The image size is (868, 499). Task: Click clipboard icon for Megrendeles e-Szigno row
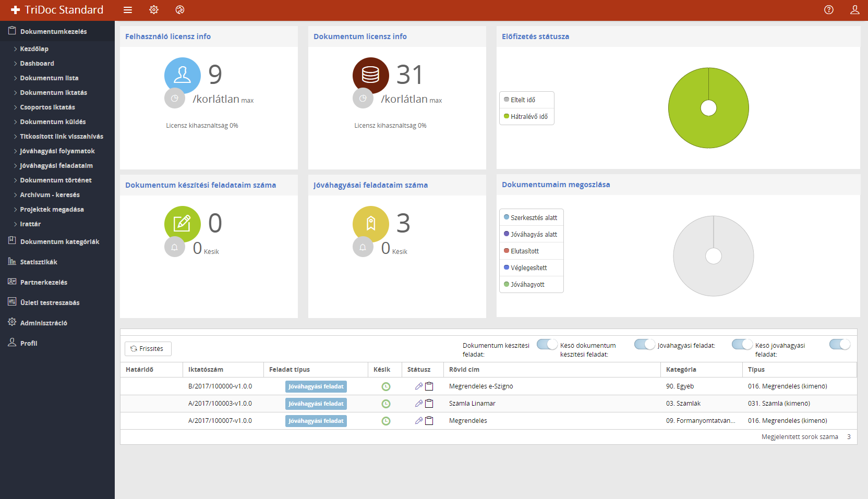point(429,386)
